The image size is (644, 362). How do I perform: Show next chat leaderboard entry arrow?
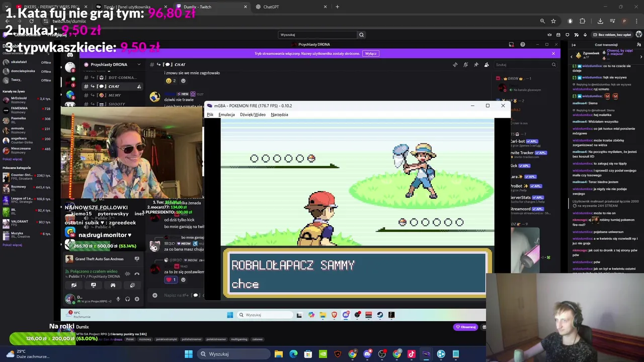pyautogui.click(x=641, y=56)
